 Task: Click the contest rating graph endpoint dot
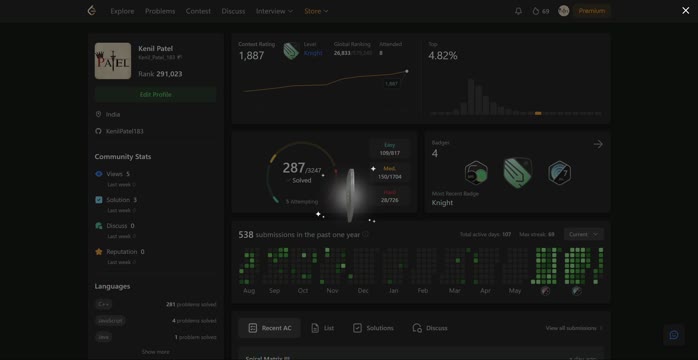coord(406,71)
